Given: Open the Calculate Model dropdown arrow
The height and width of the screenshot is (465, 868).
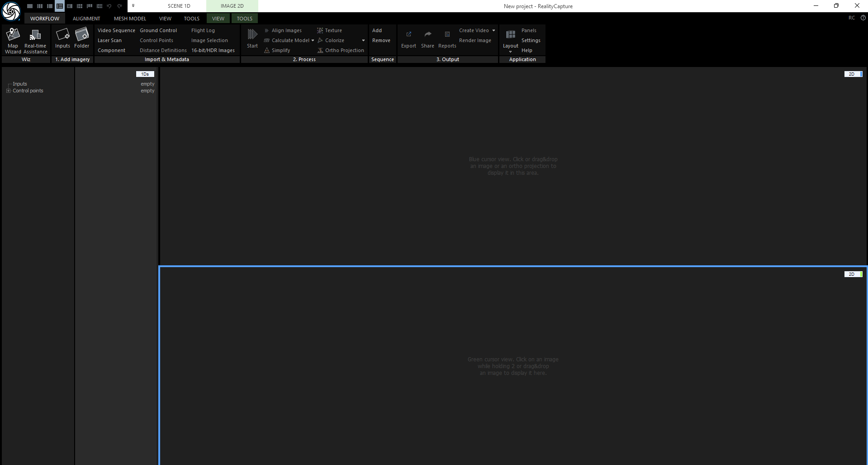Looking at the screenshot, I should point(313,40).
